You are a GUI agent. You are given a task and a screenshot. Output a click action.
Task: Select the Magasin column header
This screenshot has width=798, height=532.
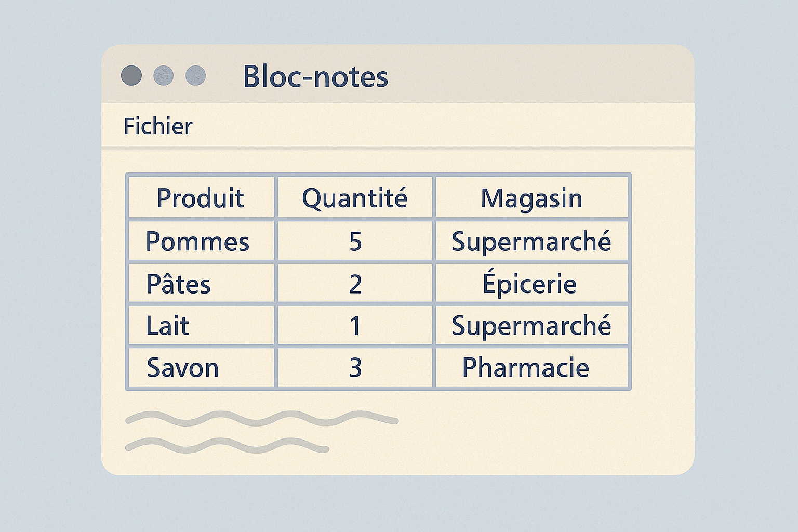click(531, 198)
